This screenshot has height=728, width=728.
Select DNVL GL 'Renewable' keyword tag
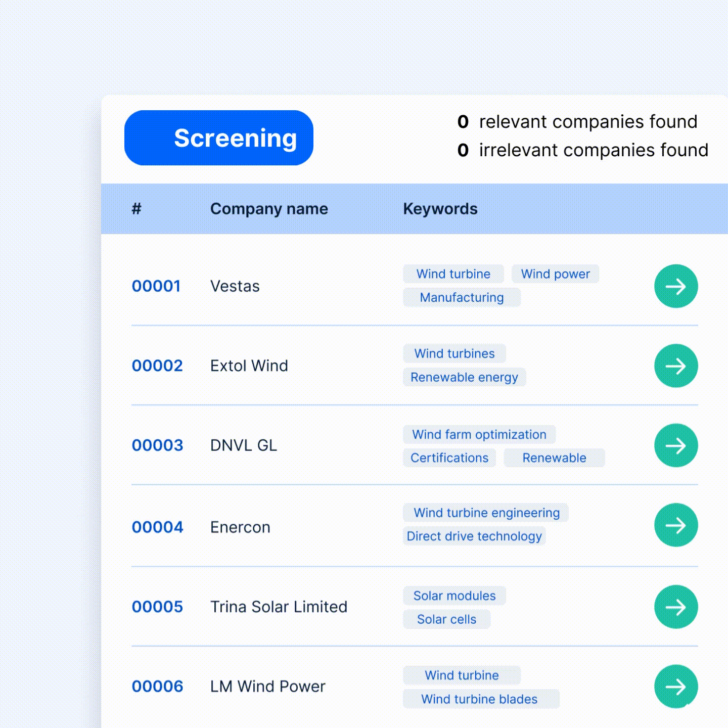[555, 458]
